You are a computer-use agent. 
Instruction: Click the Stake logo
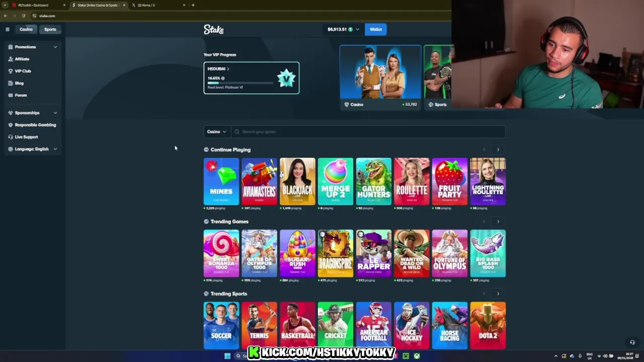point(214,30)
